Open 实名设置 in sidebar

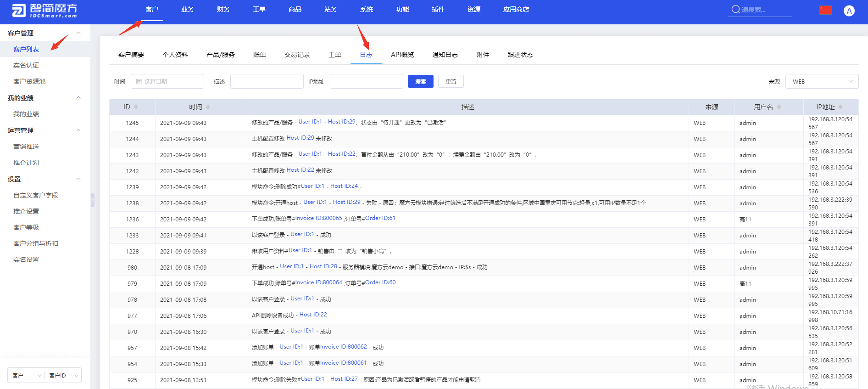pyautogui.click(x=26, y=259)
